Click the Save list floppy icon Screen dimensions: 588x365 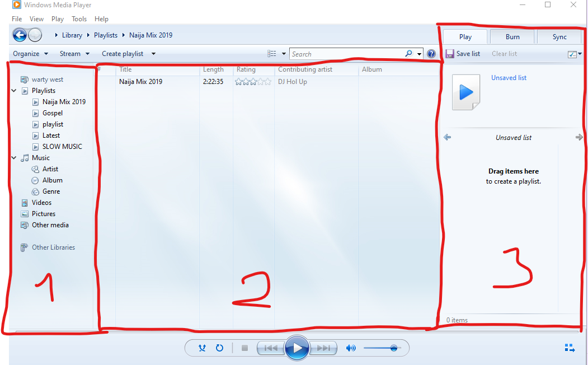[450, 54]
